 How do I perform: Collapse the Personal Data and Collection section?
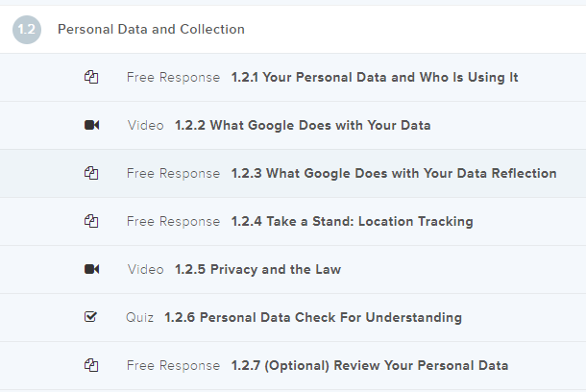(x=151, y=29)
